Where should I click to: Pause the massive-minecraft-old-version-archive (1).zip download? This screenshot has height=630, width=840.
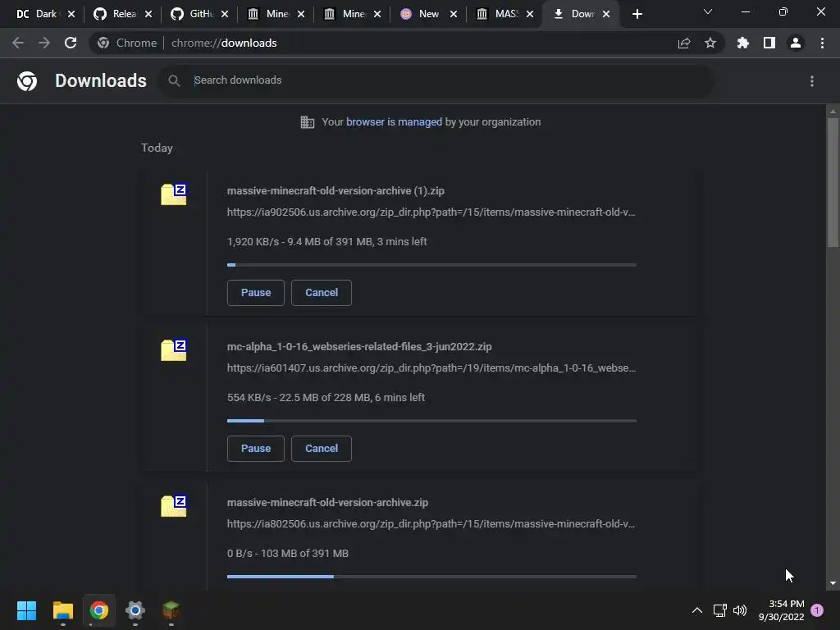(256, 293)
